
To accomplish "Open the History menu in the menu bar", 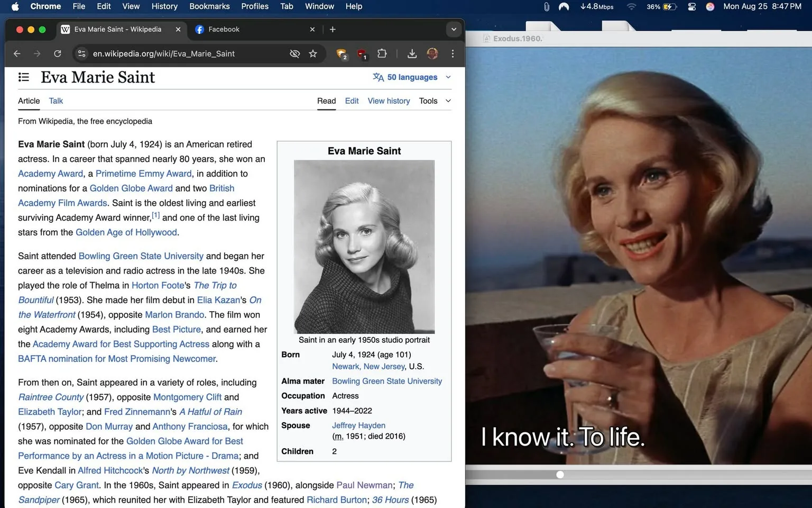I will [164, 6].
